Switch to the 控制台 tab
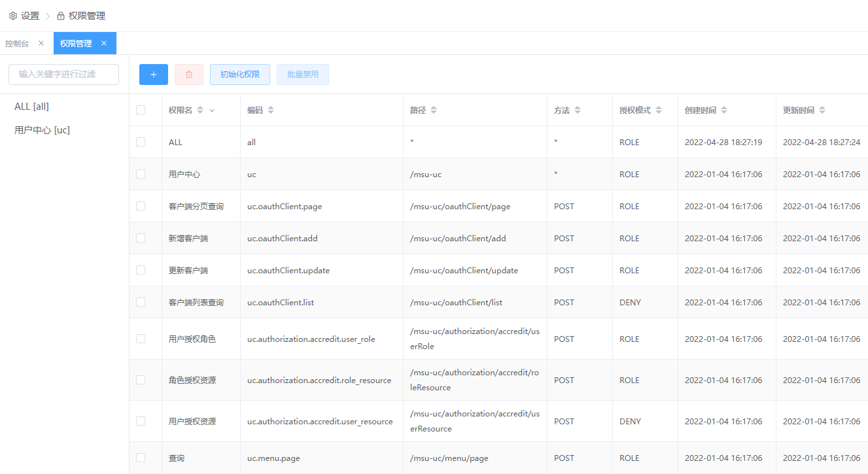Screen dimensions: 868x474 pyautogui.click(x=17, y=43)
